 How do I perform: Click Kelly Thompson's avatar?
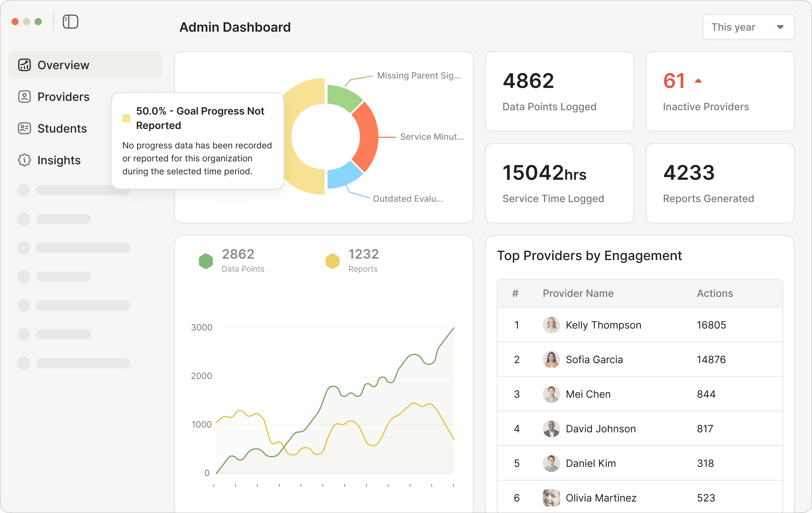point(551,325)
